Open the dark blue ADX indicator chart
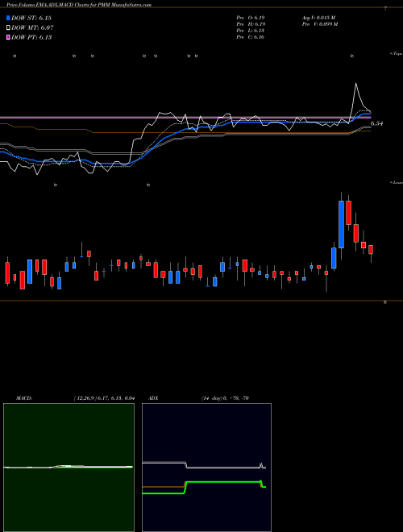This screenshot has height=532, width=403. click(206, 468)
